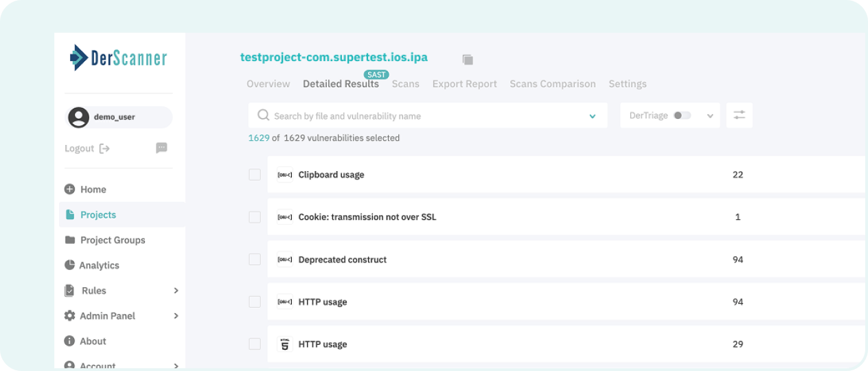The height and width of the screenshot is (371, 868).
Task: Click the demo_user avatar icon
Action: [x=79, y=117]
